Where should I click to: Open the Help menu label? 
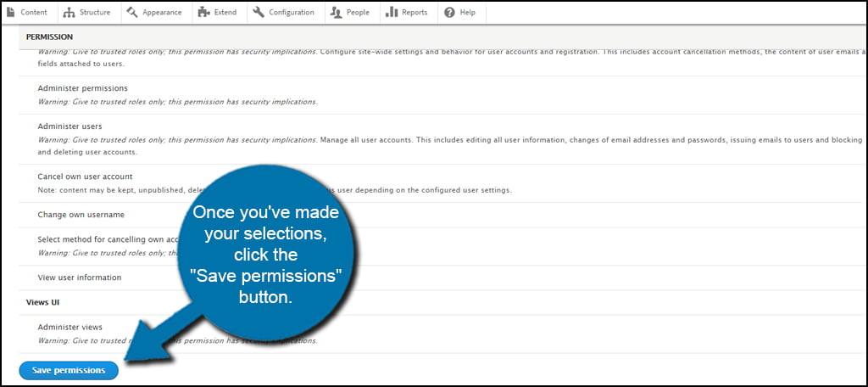coord(468,12)
